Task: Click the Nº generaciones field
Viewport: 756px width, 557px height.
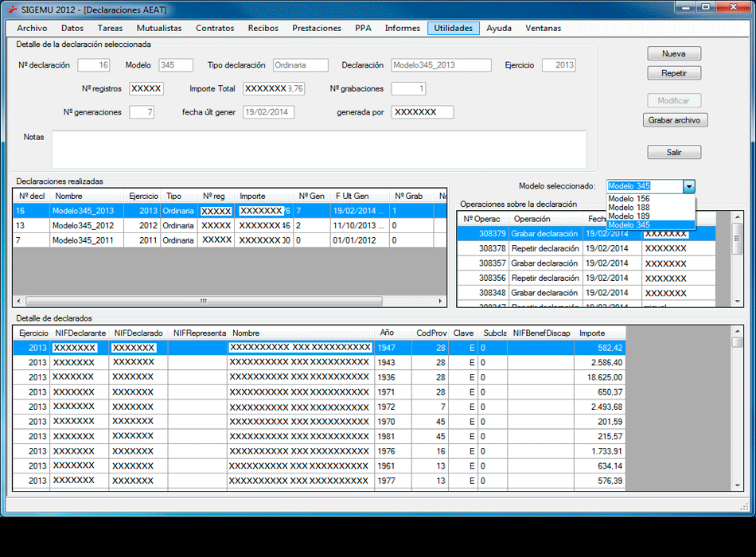Action: point(142,112)
